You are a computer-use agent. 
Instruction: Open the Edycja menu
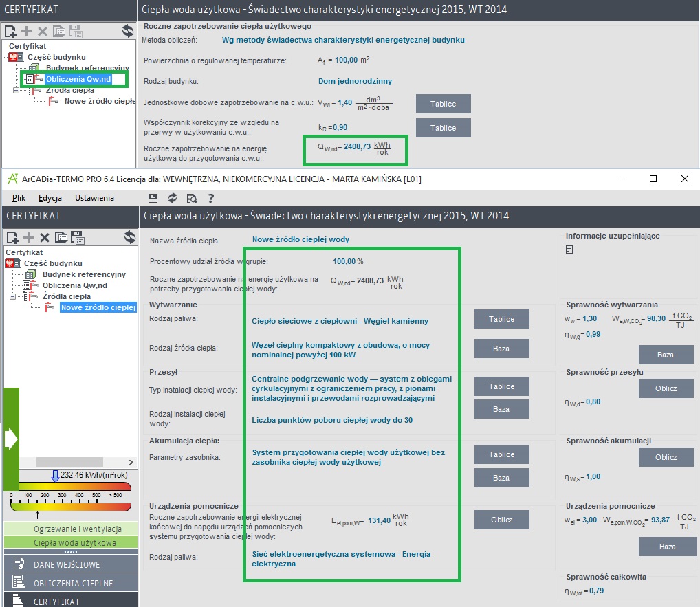coord(50,198)
